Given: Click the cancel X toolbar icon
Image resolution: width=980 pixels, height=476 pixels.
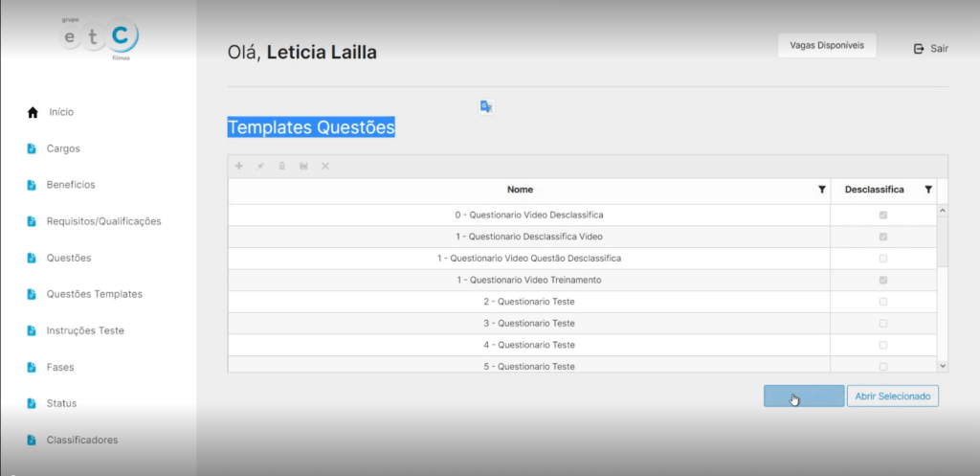Looking at the screenshot, I should click(325, 167).
